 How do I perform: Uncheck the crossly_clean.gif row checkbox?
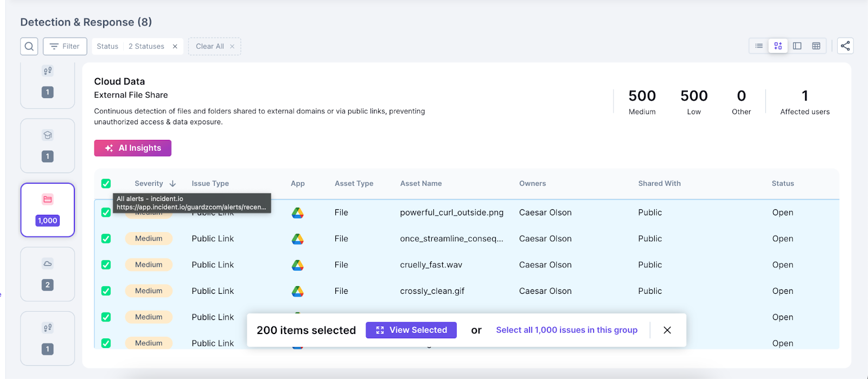click(106, 291)
